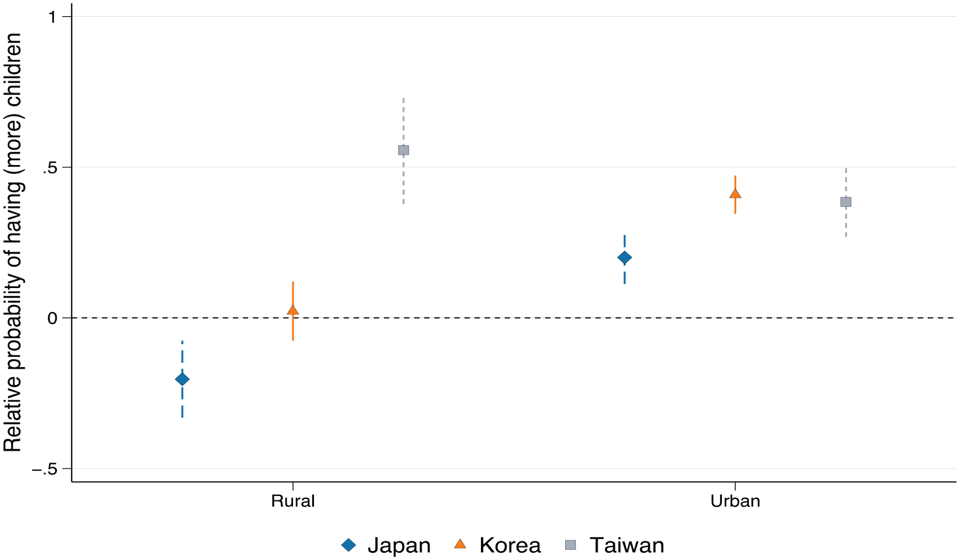Viewport: 960px width, 560px height.
Task: Click the Rural x-axis label
Action: (292, 501)
